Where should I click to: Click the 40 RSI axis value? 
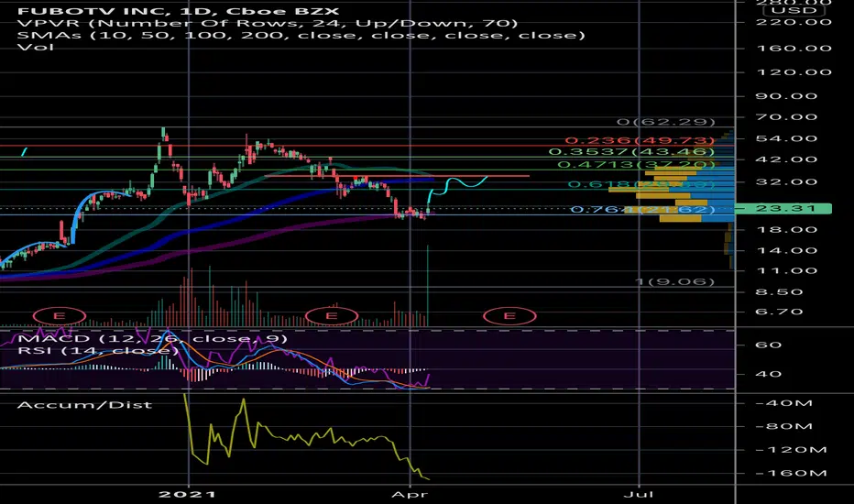[x=769, y=374]
